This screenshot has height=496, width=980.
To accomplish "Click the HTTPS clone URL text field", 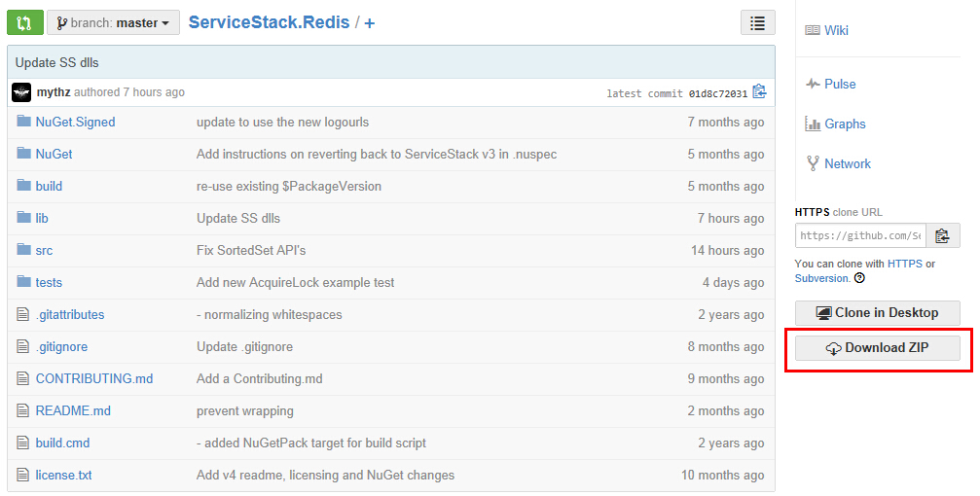I will (860, 235).
